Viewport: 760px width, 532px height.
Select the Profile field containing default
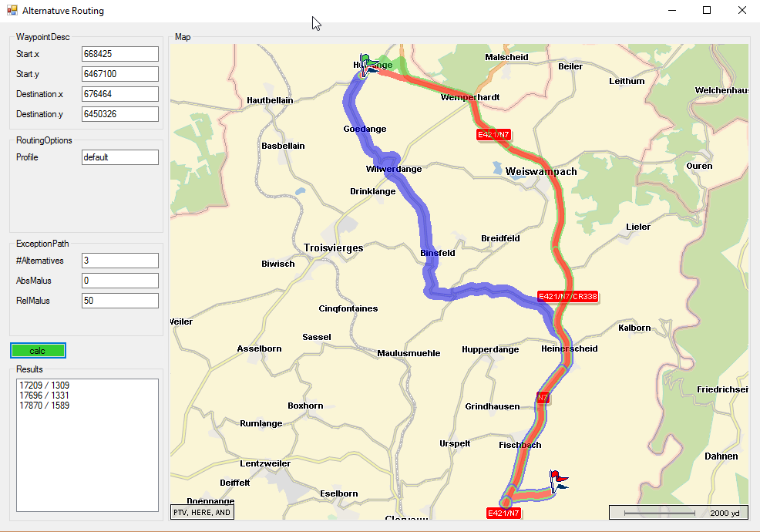pyautogui.click(x=119, y=157)
